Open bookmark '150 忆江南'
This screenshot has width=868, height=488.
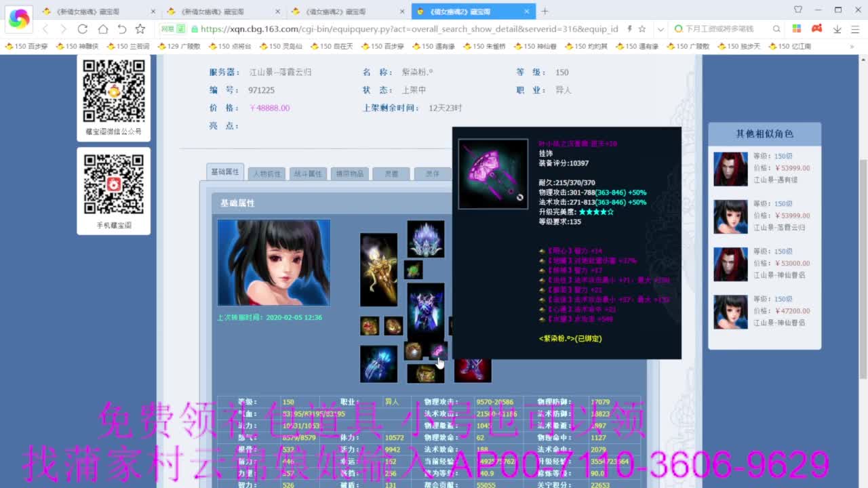789,46
